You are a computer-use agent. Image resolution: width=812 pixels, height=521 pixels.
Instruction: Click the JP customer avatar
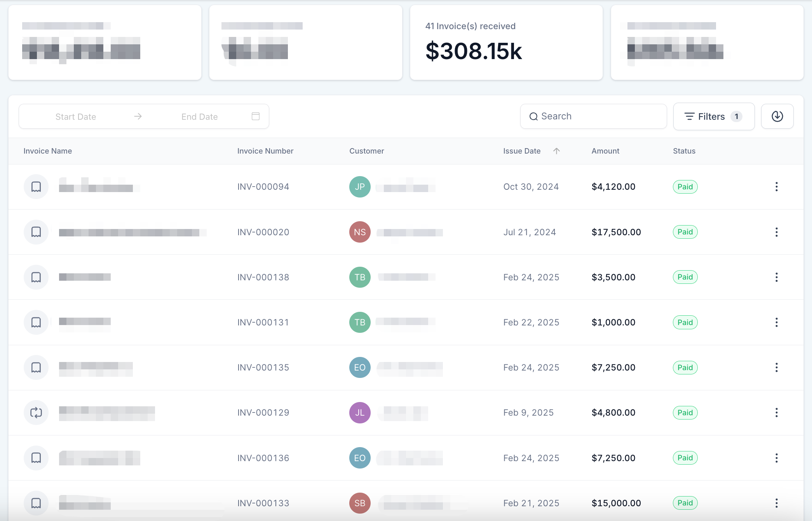coord(360,187)
